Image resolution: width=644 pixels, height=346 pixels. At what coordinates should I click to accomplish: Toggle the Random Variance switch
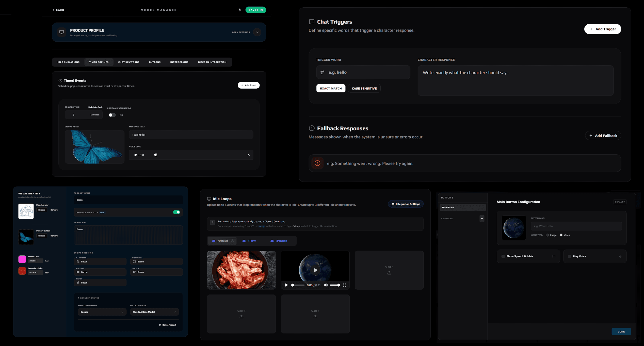coord(112,115)
